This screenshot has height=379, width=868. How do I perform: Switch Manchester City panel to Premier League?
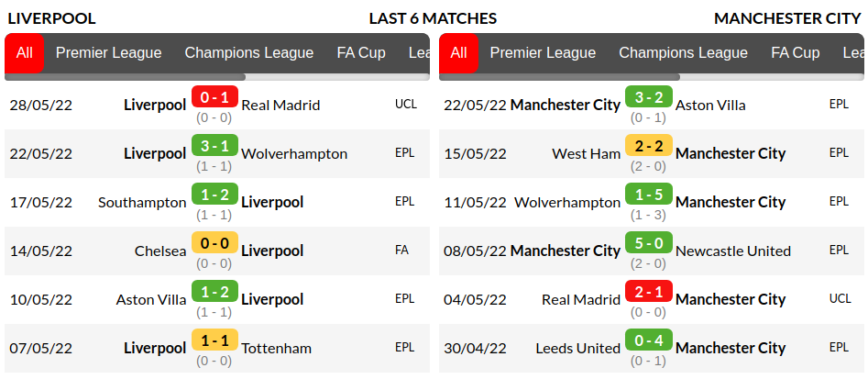(x=543, y=53)
